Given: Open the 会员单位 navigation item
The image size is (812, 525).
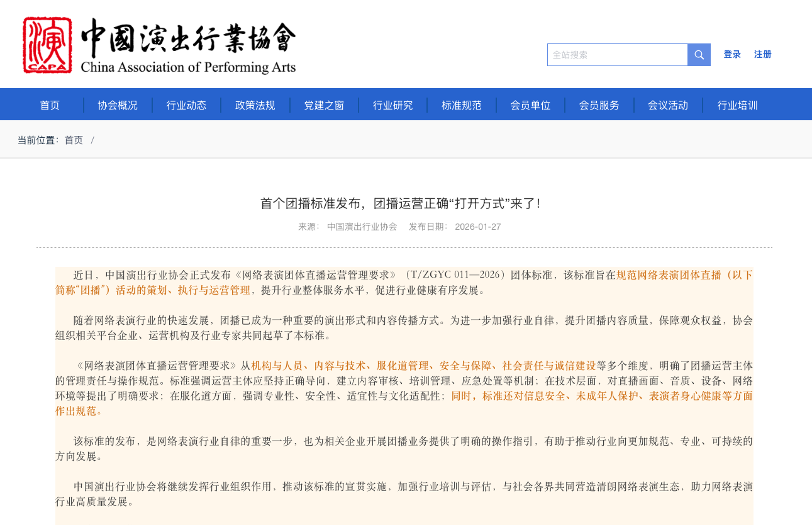Looking at the screenshot, I should tap(530, 105).
